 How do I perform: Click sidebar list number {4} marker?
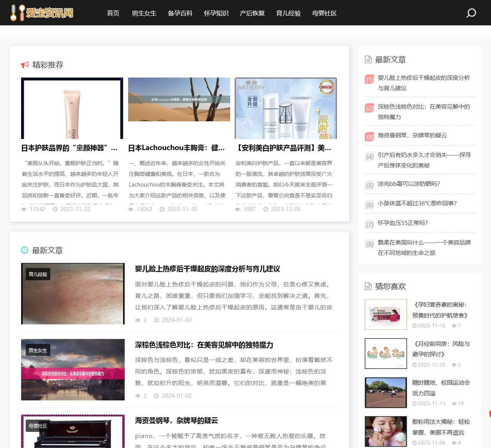(x=369, y=157)
